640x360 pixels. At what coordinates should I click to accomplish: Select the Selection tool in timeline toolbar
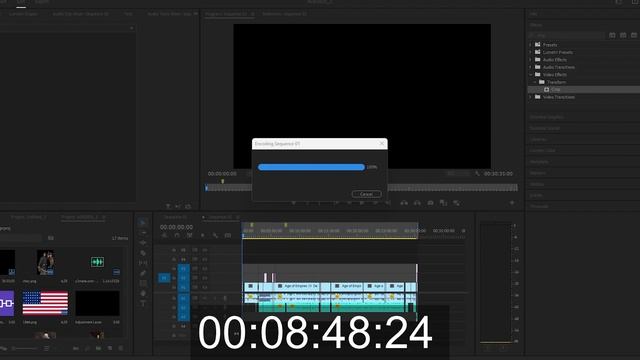coord(143,222)
